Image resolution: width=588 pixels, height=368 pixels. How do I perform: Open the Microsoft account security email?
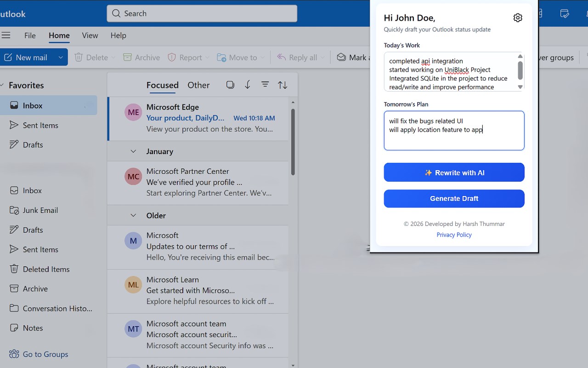tap(198, 335)
